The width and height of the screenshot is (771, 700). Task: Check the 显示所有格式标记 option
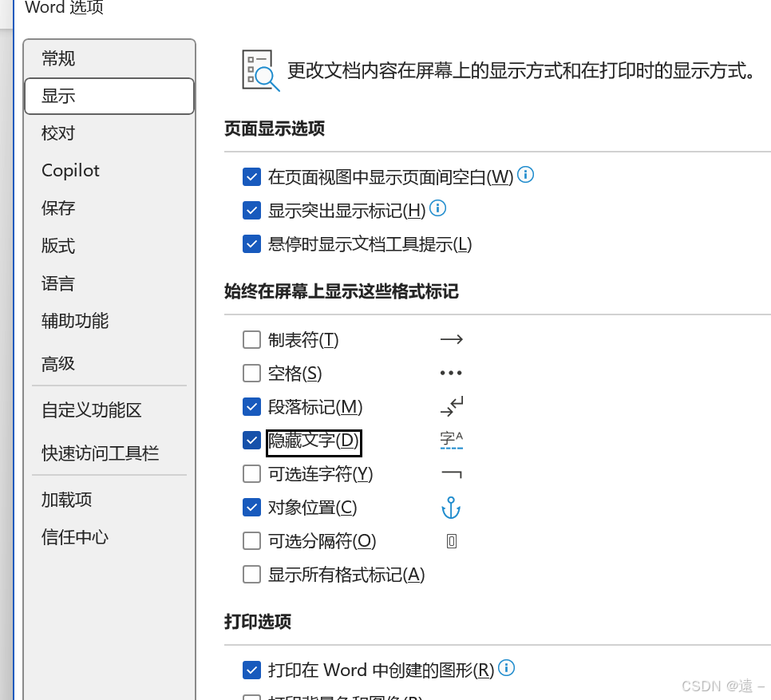(251, 574)
